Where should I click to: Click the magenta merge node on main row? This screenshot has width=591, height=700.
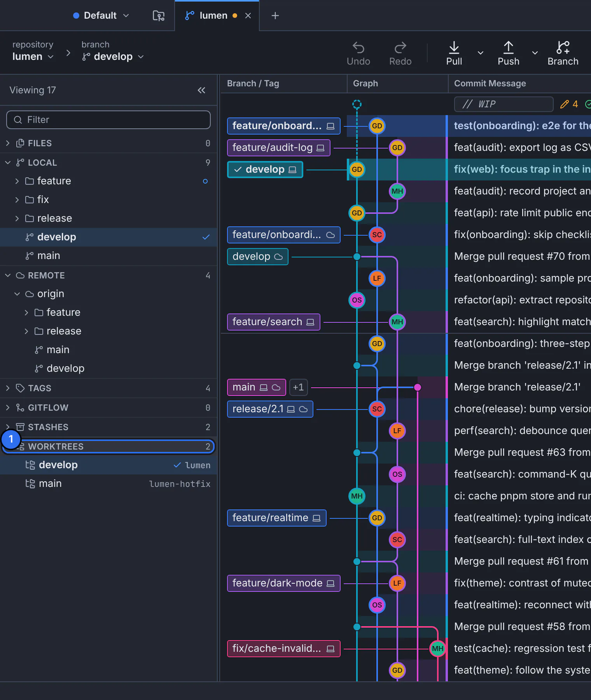click(x=418, y=387)
